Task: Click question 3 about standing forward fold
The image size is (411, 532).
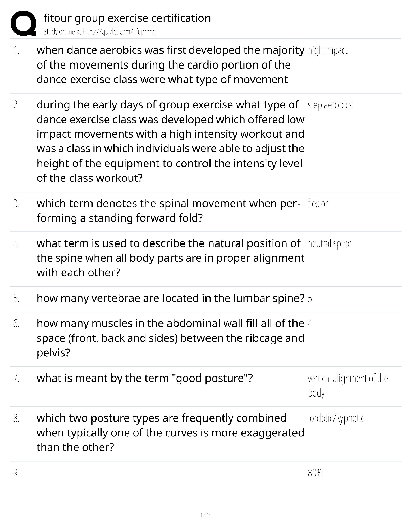Action: coord(168,211)
